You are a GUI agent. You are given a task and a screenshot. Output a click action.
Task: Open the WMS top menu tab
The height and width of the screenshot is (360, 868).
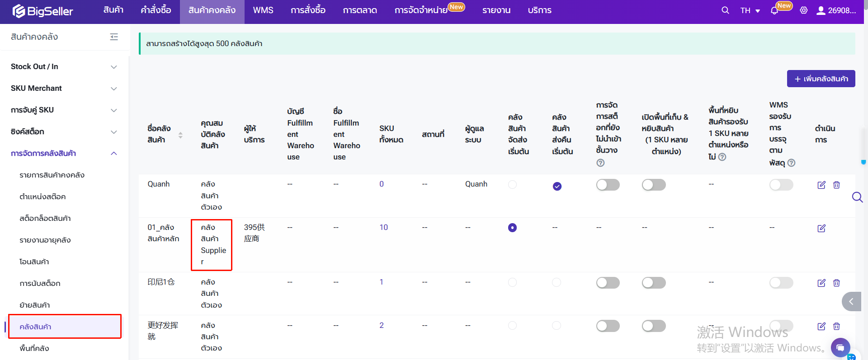[x=263, y=10]
